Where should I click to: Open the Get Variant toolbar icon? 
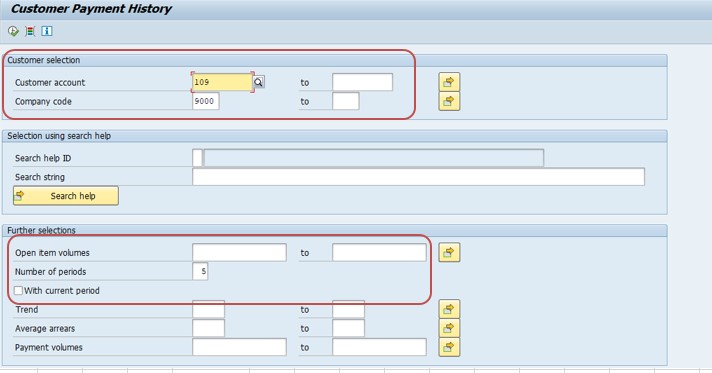pyautogui.click(x=30, y=31)
